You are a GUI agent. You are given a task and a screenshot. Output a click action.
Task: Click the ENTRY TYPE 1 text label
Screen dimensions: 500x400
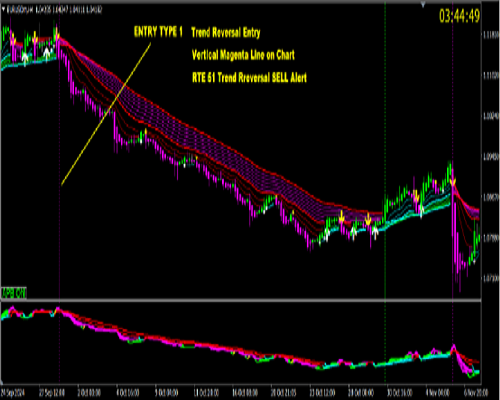point(158,32)
